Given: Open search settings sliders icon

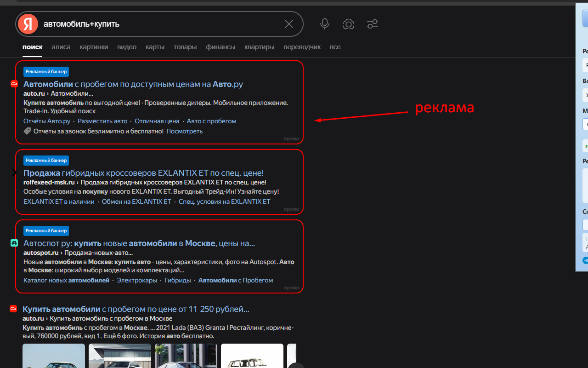Looking at the screenshot, I should pyautogui.click(x=373, y=24).
